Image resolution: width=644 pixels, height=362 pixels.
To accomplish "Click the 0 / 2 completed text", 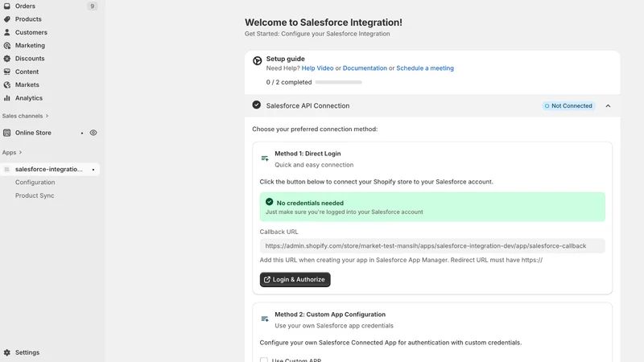I will coord(289,83).
